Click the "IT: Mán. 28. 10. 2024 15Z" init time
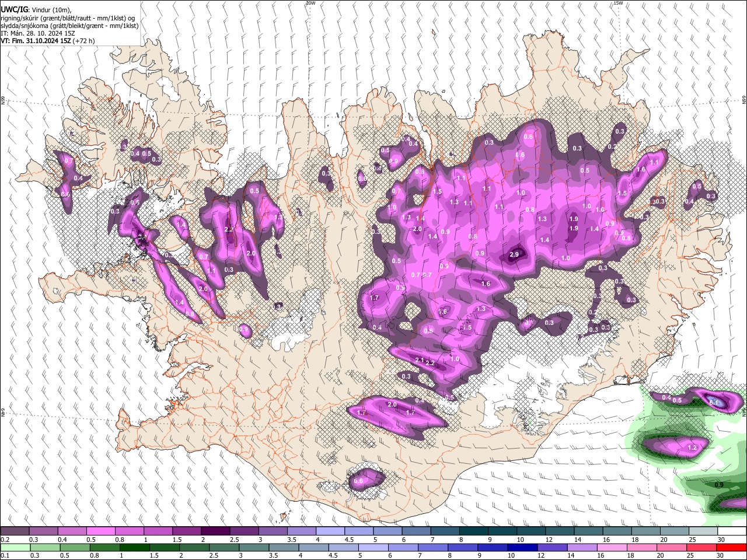This screenshot has width=747, height=560. click(x=38, y=33)
